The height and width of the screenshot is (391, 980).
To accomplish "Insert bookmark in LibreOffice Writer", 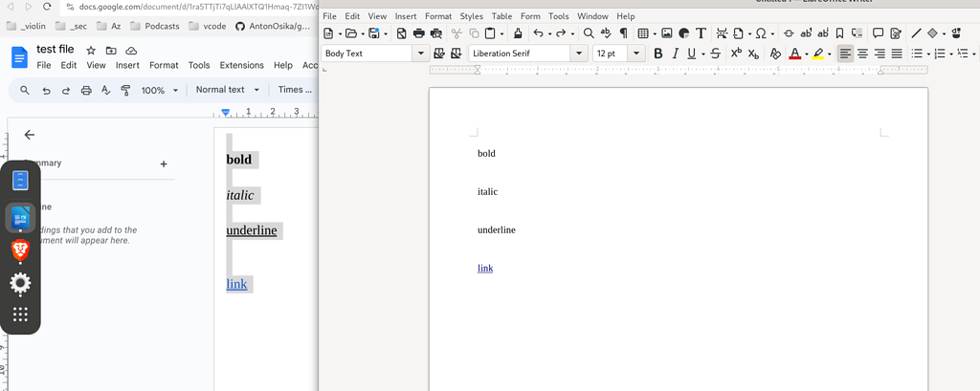I will pyautogui.click(x=840, y=33).
